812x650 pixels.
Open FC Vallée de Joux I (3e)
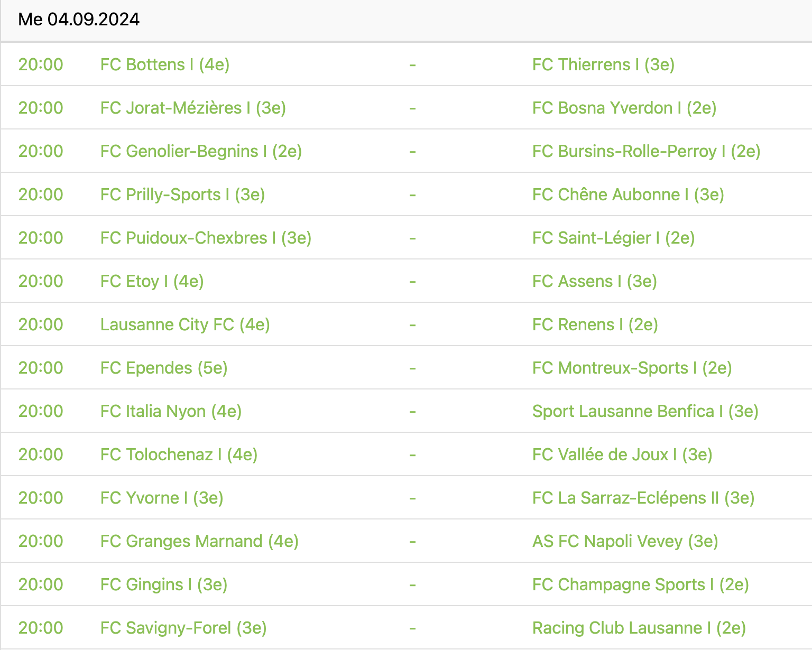coord(622,454)
